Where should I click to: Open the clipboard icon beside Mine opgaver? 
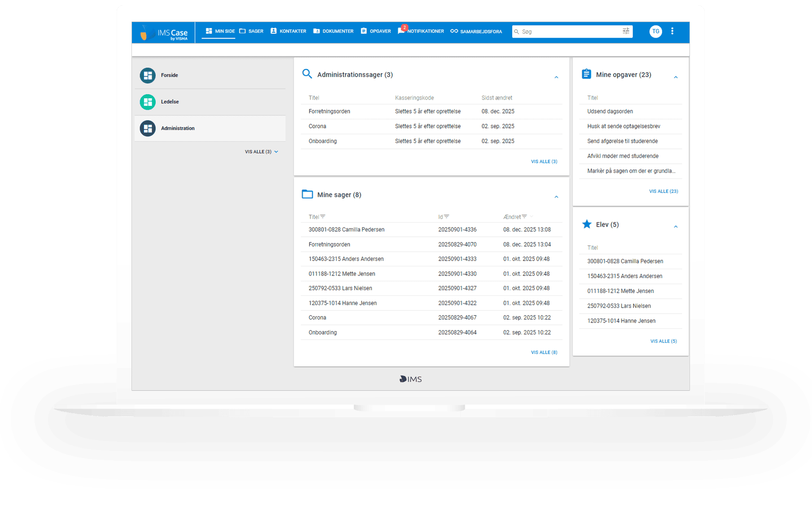586,74
